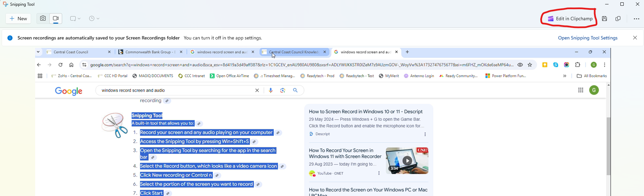Open Power Platform Fun... bookmark
644x196 pixels.
[x=506, y=76]
